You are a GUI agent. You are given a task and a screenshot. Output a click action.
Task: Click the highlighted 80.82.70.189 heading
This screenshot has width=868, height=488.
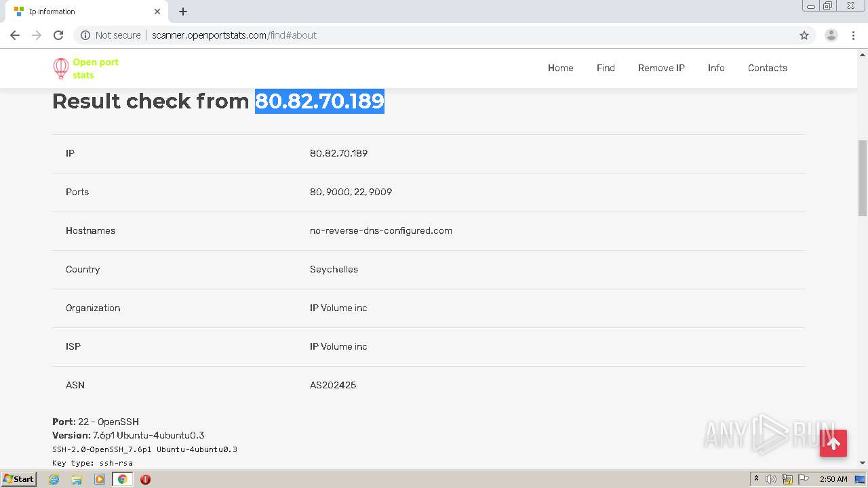(x=319, y=101)
